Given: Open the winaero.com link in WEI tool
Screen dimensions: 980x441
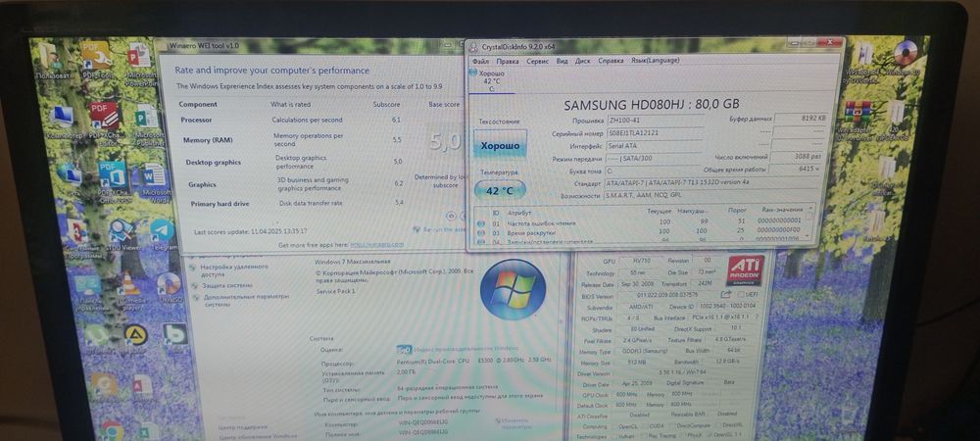Looking at the screenshot, I should click(x=377, y=245).
